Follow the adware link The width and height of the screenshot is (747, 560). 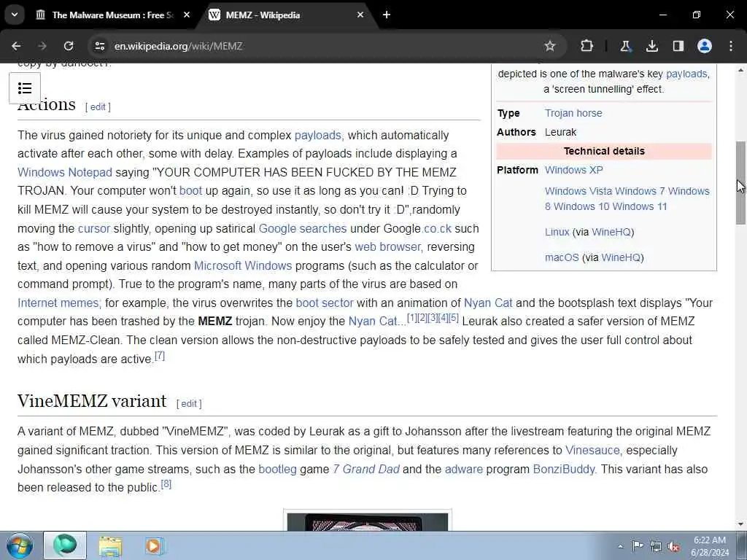coord(463,469)
